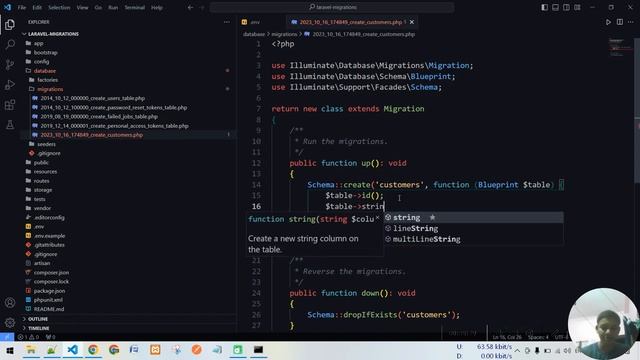Open the Help menu
The height and width of the screenshot is (360, 640).
tap(157, 7)
